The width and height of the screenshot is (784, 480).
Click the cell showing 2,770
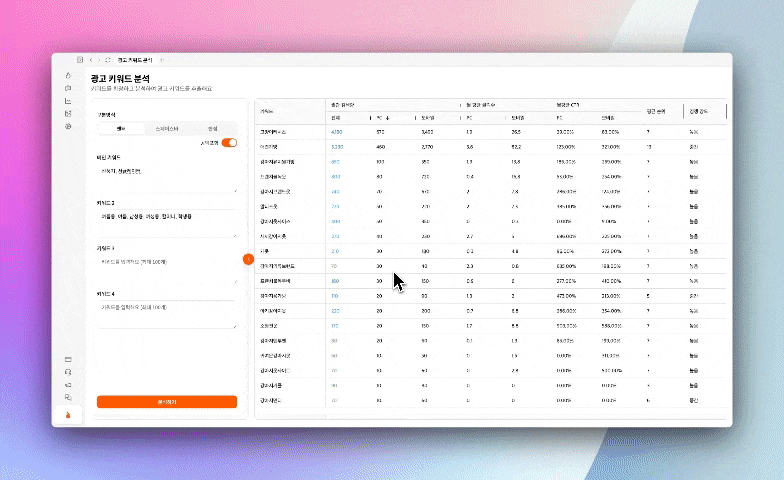(427, 147)
